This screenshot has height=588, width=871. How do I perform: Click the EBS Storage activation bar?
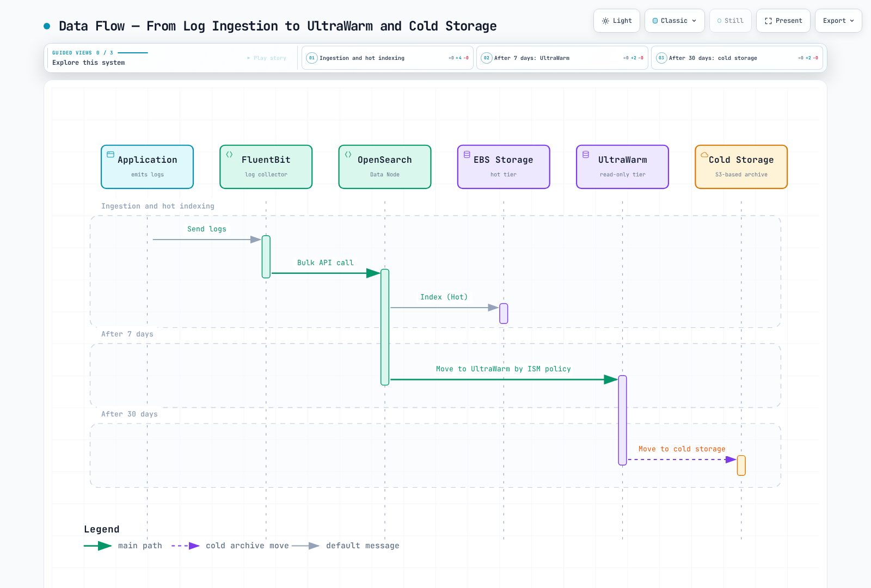tap(504, 314)
